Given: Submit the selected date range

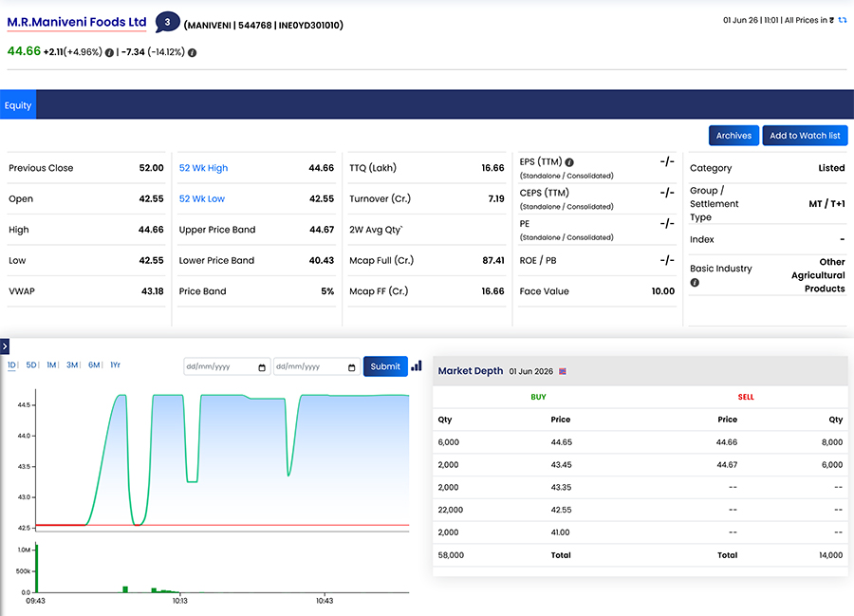Looking at the screenshot, I should [385, 366].
